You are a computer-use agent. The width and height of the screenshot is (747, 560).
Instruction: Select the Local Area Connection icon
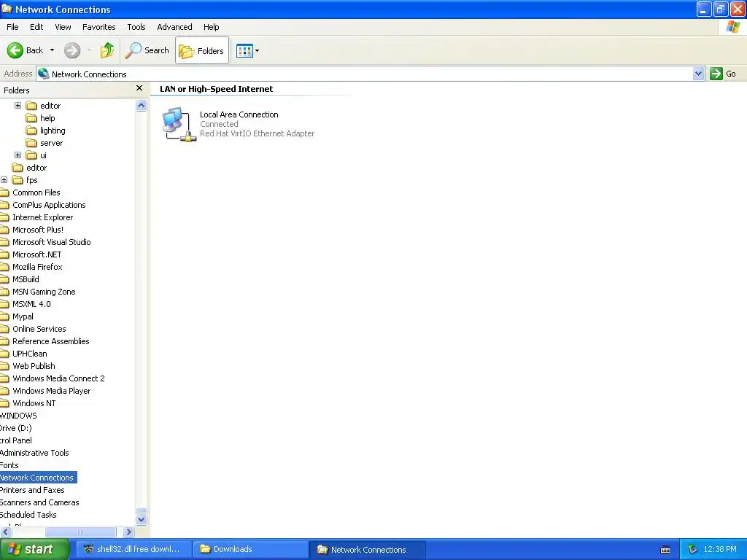[178, 124]
